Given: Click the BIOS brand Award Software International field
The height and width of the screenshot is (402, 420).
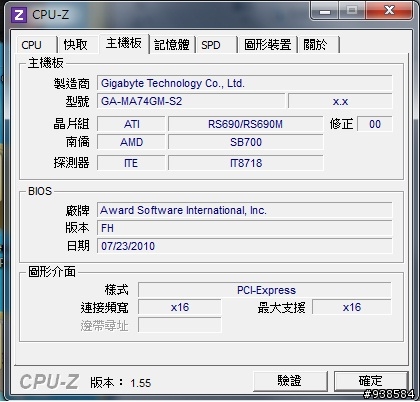Looking at the screenshot, I should pos(245,210).
